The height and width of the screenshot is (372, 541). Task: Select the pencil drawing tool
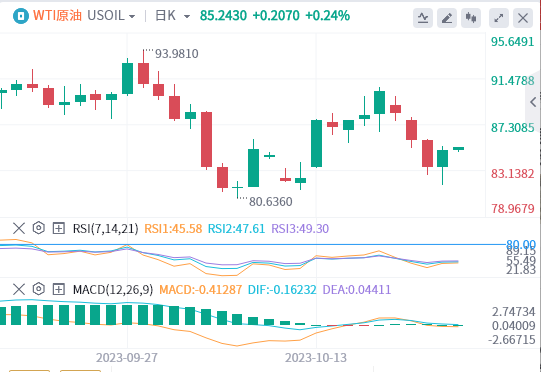click(447, 18)
